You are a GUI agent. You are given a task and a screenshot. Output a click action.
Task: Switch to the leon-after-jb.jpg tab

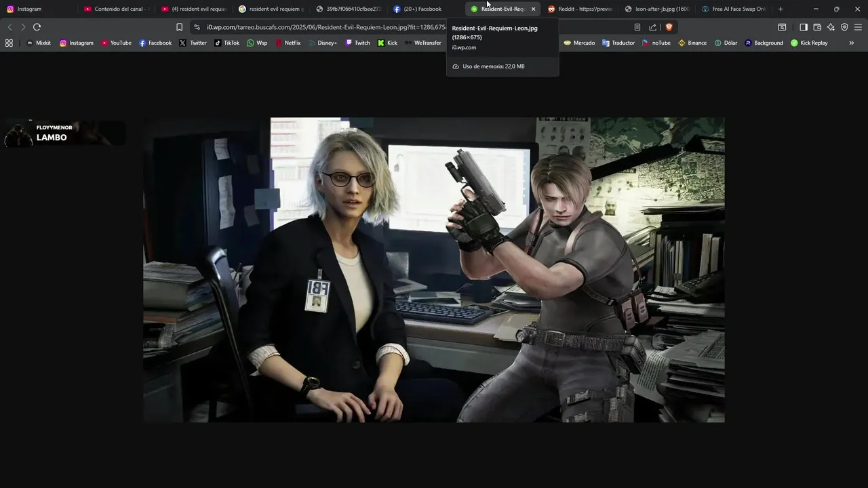click(x=658, y=9)
